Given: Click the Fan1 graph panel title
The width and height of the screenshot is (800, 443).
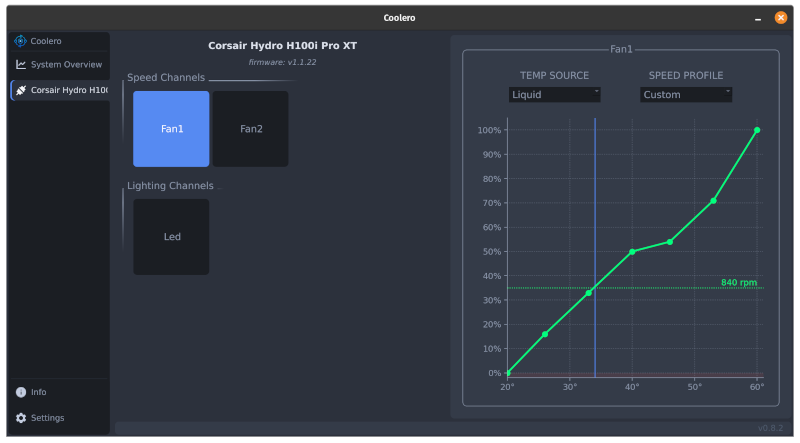Looking at the screenshot, I should click(621, 49).
